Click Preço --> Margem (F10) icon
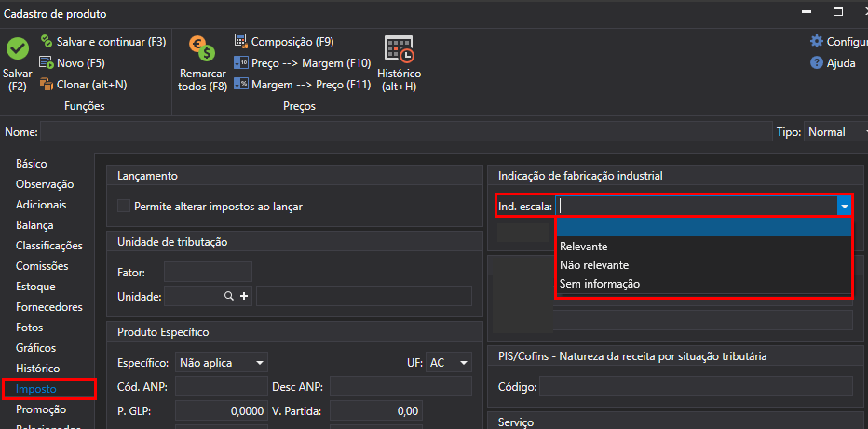 click(x=240, y=63)
